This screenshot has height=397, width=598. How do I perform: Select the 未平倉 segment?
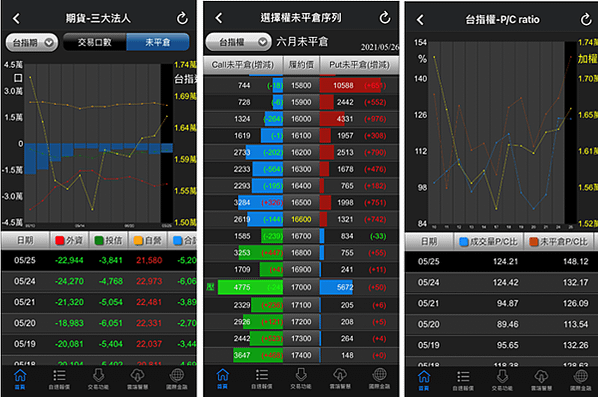coord(158,42)
